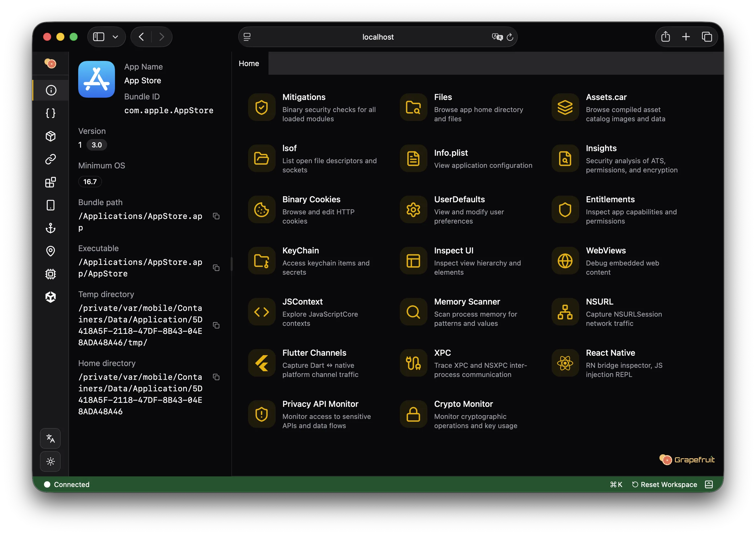The height and width of the screenshot is (535, 756).
Task: Click the Grapefruit logo at bottom right
Action: pyautogui.click(x=686, y=459)
